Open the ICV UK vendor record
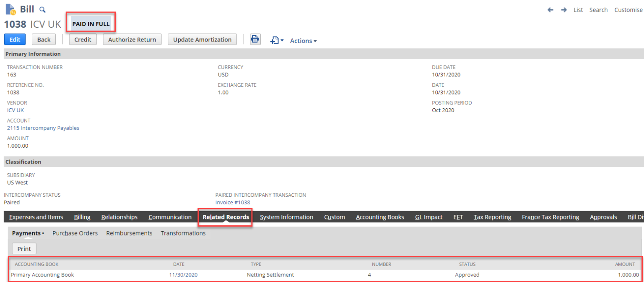Image resolution: width=644 pixels, height=282 pixels. point(15,110)
